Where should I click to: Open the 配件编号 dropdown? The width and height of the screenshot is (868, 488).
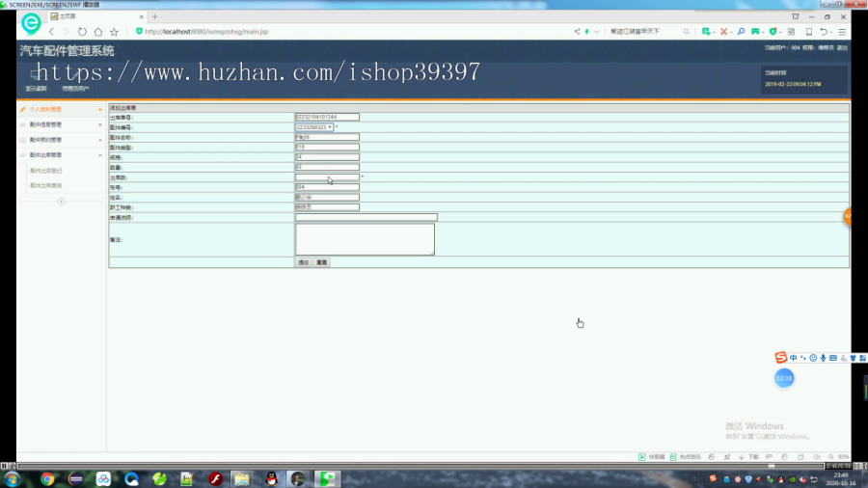[313, 127]
